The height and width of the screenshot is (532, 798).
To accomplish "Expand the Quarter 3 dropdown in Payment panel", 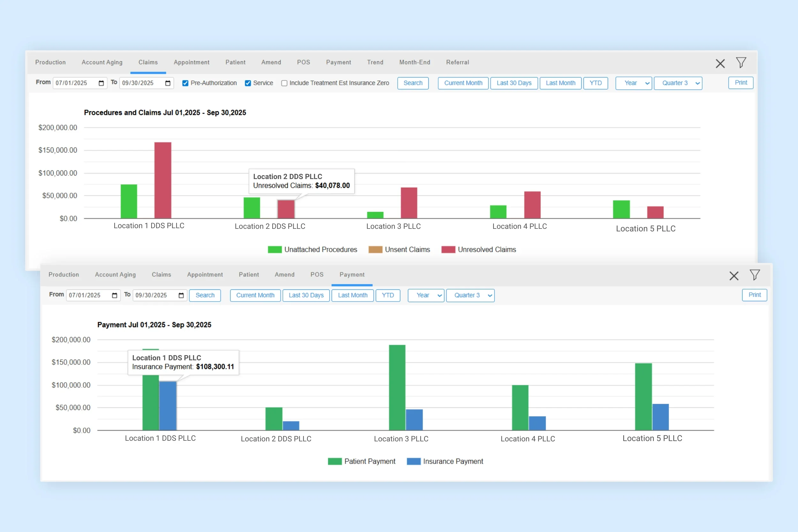I will pyautogui.click(x=470, y=296).
